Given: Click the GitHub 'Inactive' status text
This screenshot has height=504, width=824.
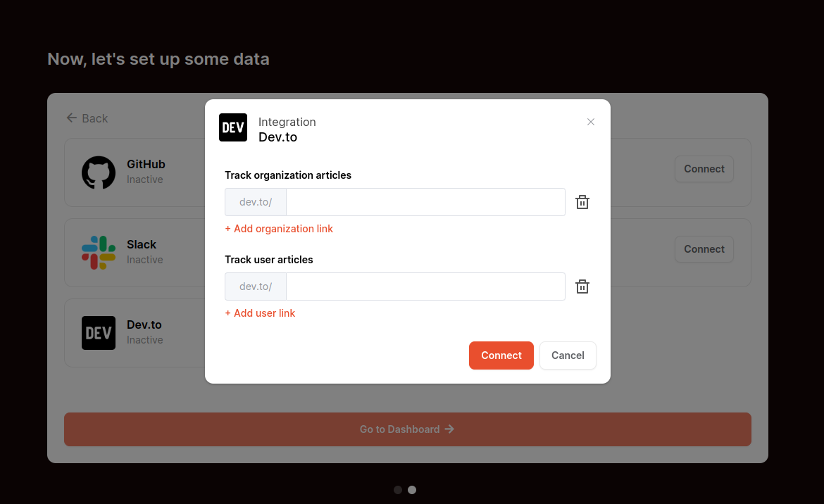Looking at the screenshot, I should (145, 179).
